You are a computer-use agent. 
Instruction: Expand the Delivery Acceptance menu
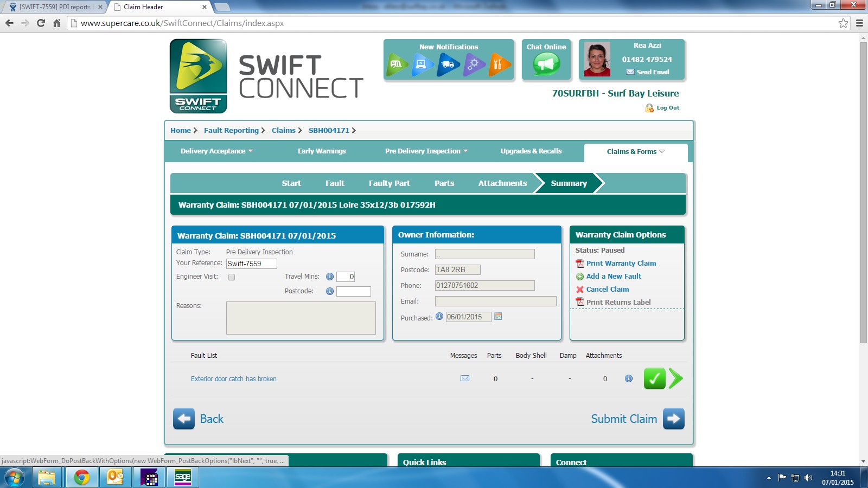click(x=216, y=151)
